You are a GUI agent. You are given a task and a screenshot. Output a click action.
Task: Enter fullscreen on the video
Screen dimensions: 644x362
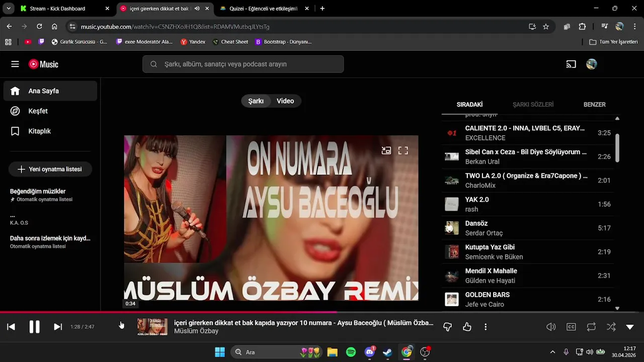tap(403, 150)
